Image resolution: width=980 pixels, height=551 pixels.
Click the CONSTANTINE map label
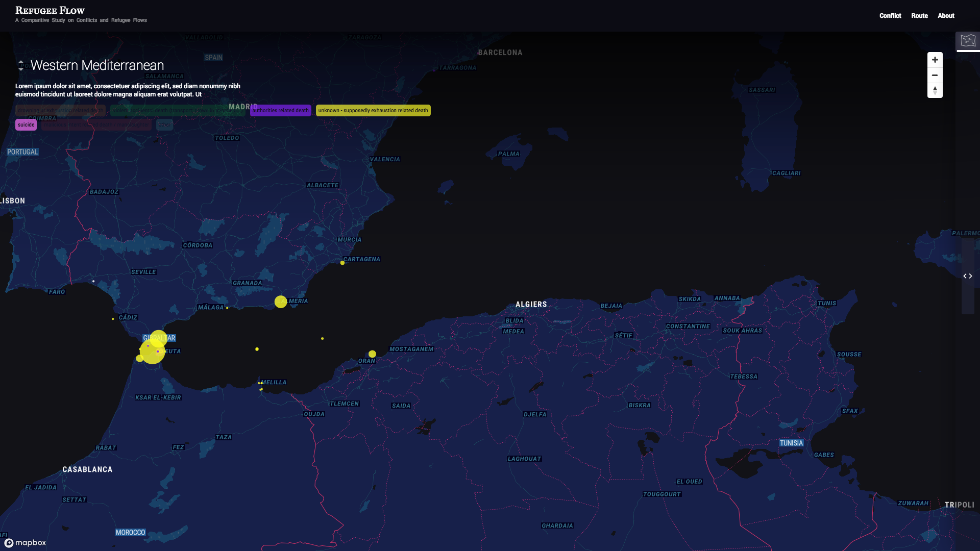click(688, 327)
